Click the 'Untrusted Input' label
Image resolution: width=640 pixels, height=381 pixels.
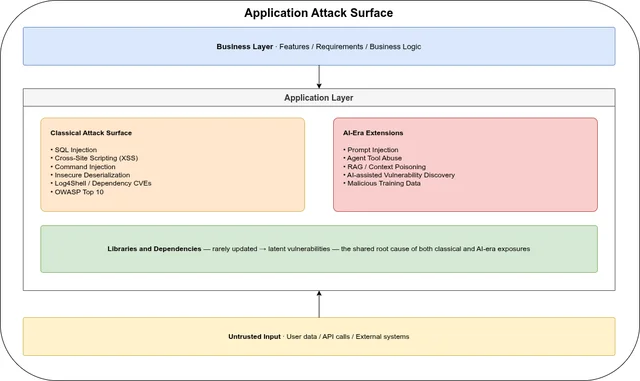(254, 336)
